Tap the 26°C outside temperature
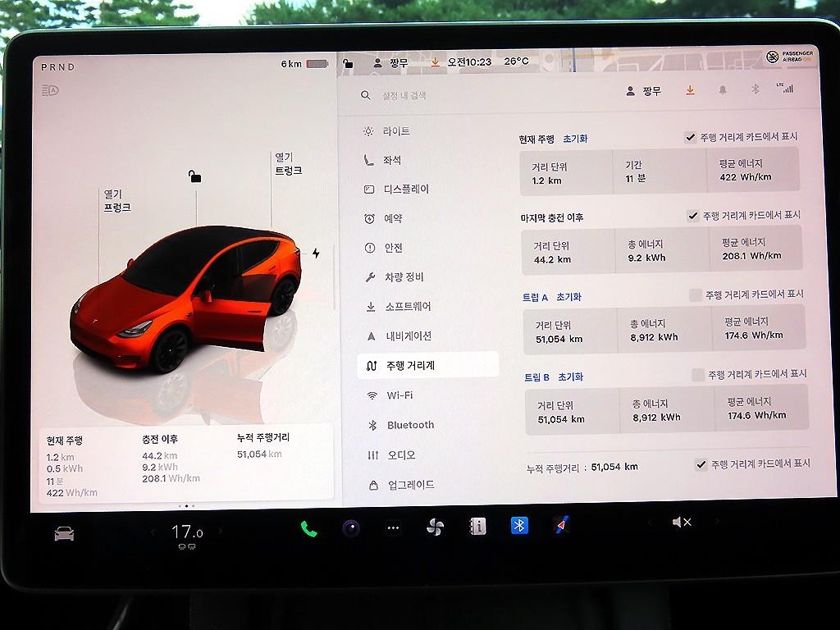The height and width of the screenshot is (630, 840). point(517,61)
